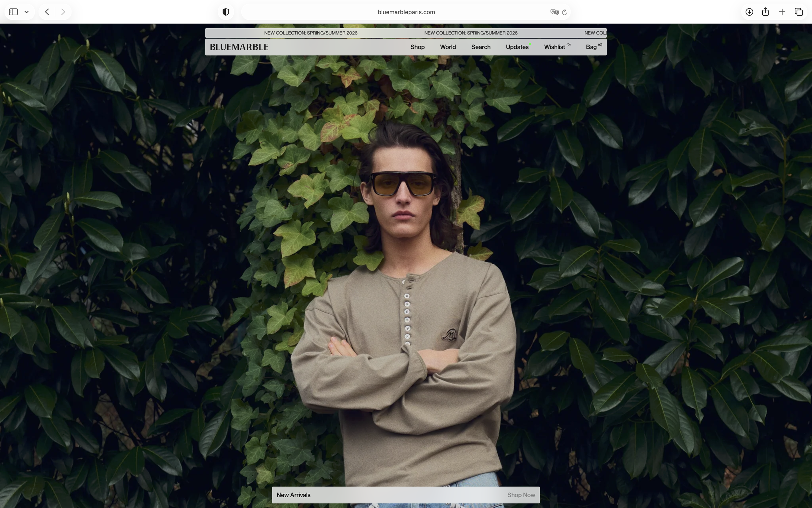
Task: Open the shopping Bag
Action: [591, 47]
